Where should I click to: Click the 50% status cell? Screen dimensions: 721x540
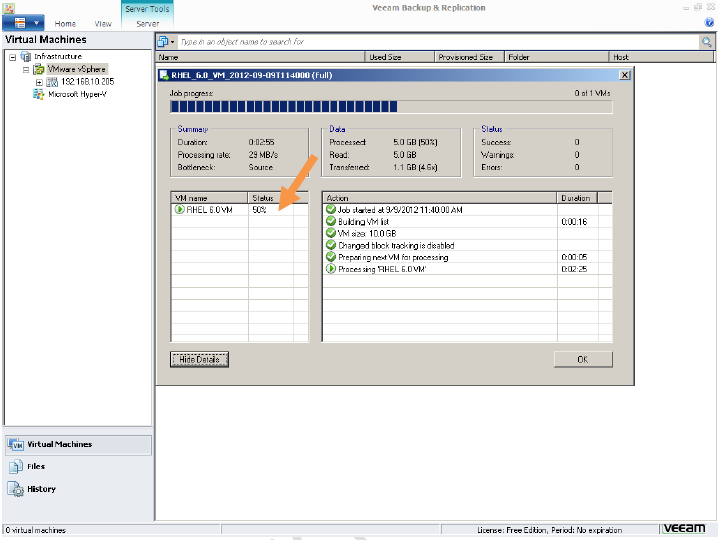point(270,210)
